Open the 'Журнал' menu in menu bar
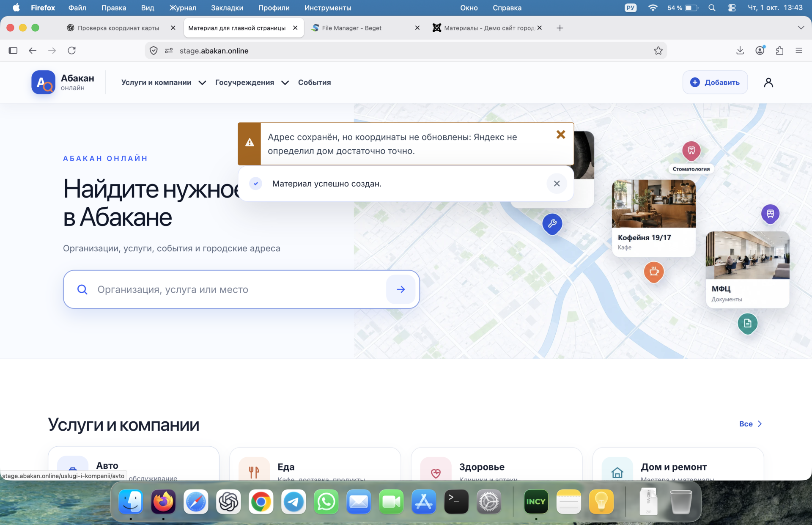The height and width of the screenshot is (525, 812). (183, 8)
